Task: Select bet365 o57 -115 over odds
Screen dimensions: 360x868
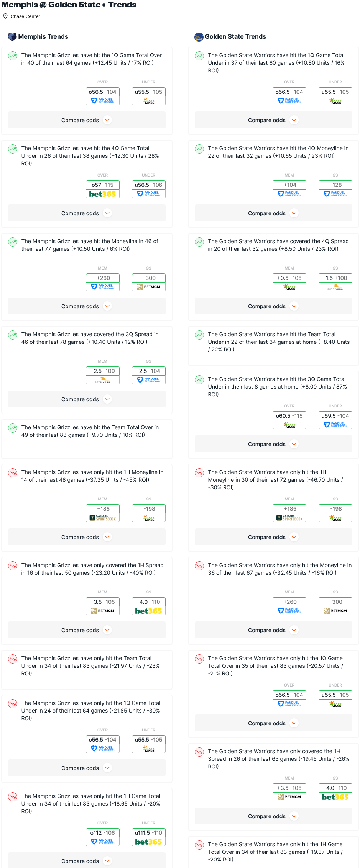Action: click(x=103, y=190)
